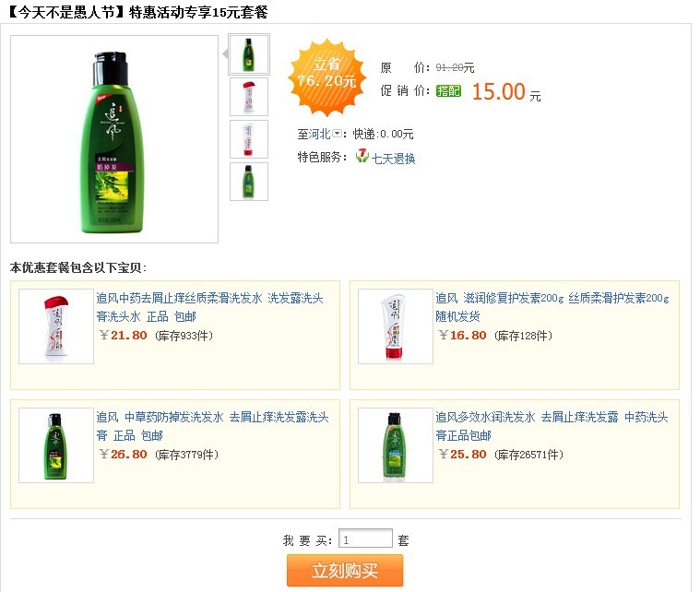Open 追风 中草药防掉发洗发水 product link

212,426
